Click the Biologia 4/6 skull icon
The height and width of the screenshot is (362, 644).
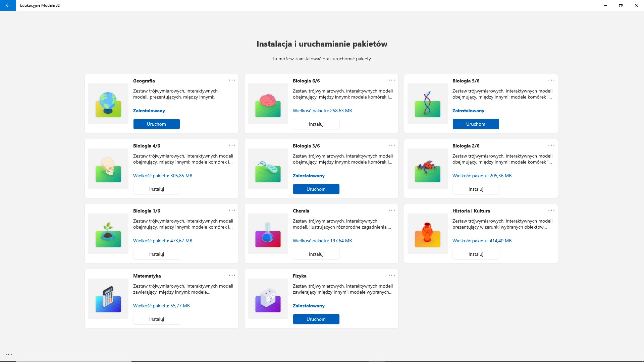click(x=108, y=169)
